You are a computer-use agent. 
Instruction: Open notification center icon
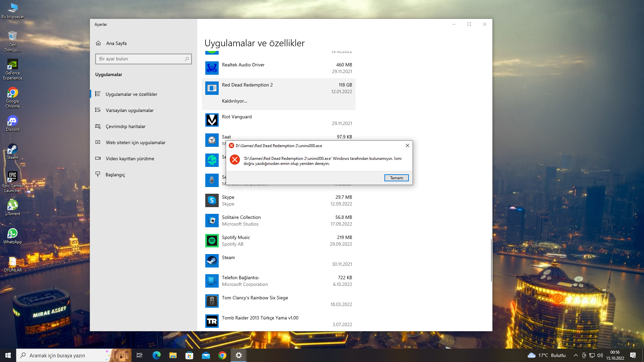[x=633, y=355]
